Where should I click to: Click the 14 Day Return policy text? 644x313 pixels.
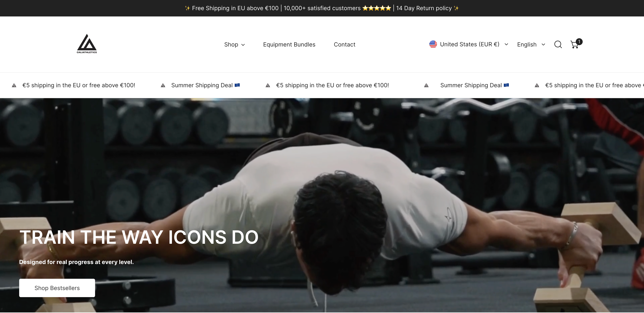424,8
